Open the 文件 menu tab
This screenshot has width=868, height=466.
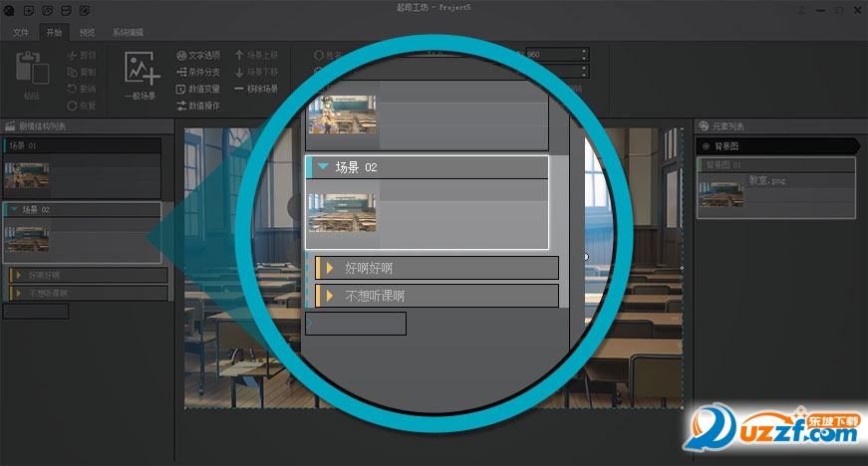[20, 32]
